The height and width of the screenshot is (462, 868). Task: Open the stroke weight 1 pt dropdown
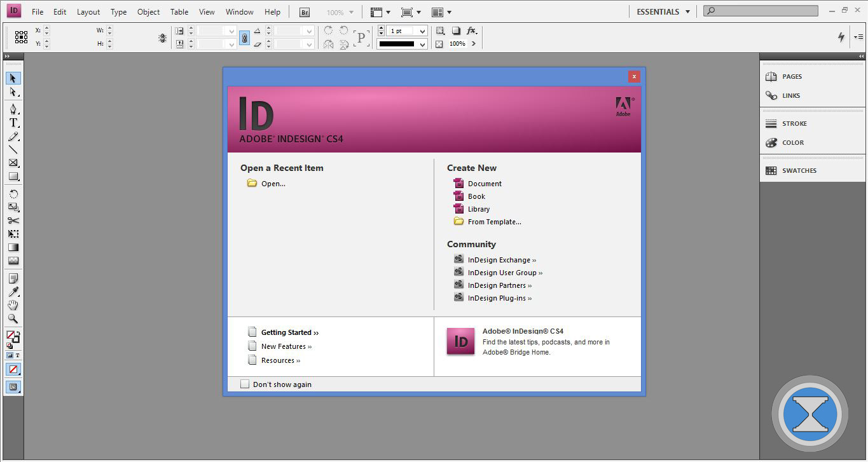pos(423,31)
